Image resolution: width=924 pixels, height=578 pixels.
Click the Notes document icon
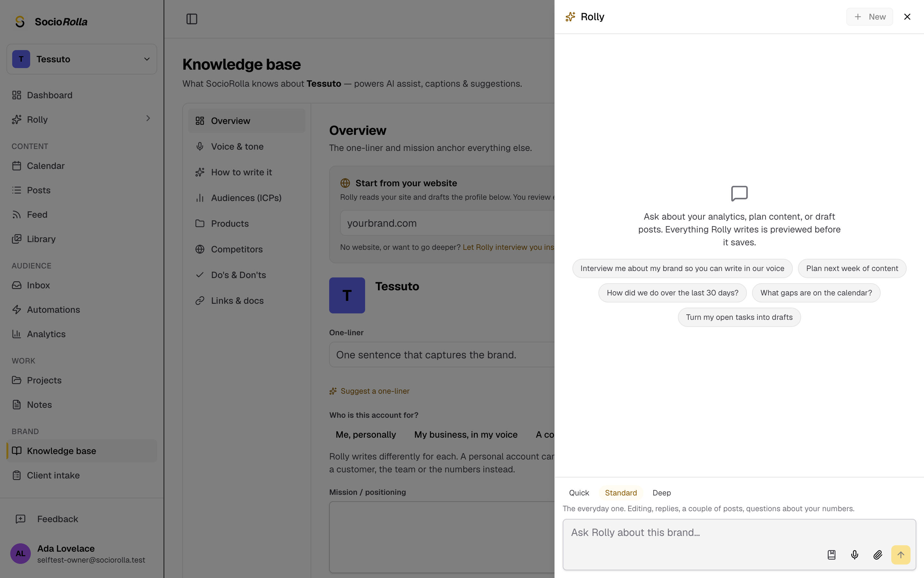click(16, 405)
